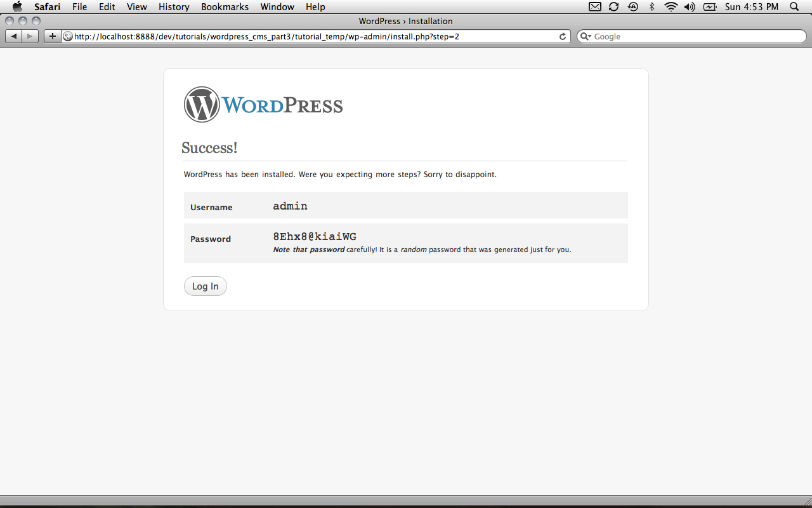Open the Apple menu

(x=17, y=6)
